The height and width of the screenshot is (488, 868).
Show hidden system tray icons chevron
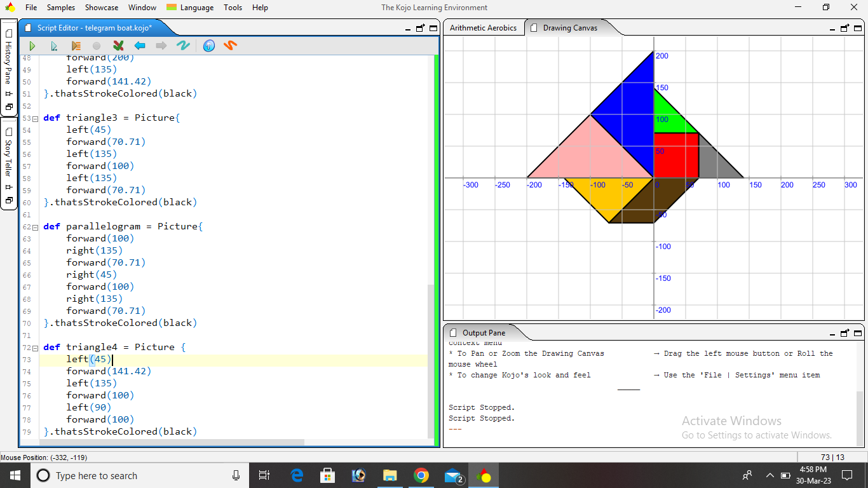tap(770, 475)
